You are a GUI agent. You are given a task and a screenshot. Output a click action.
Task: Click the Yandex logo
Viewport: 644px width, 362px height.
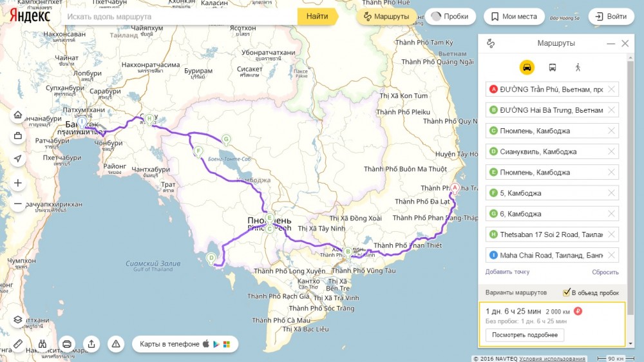(x=30, y=16)
